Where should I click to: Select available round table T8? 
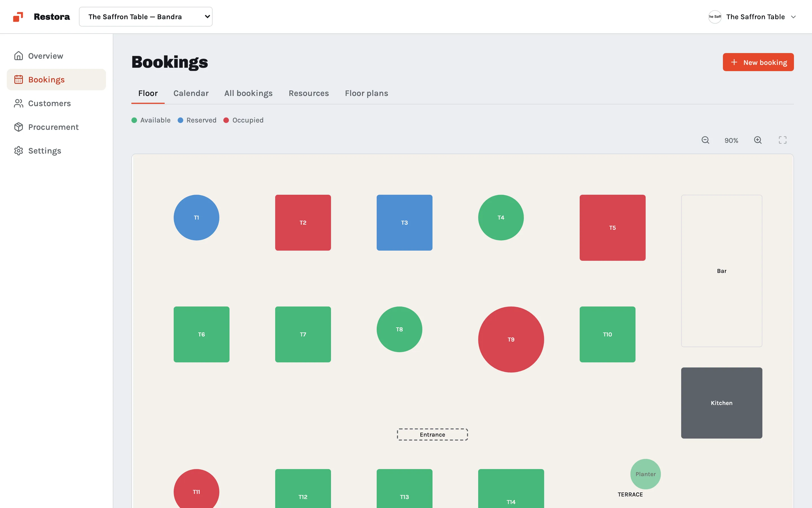(x=399, y=329)
